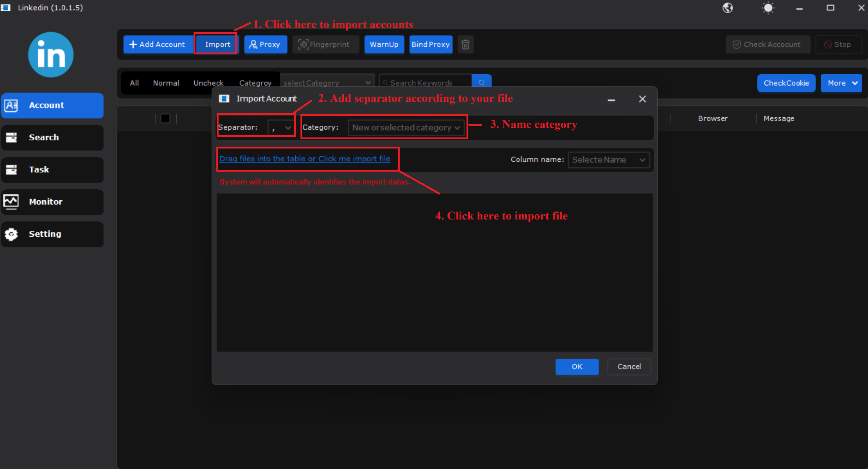This screenshot has width=868, height=469.
Task: Click the Check Account button
Action: [x=768, y=44]
